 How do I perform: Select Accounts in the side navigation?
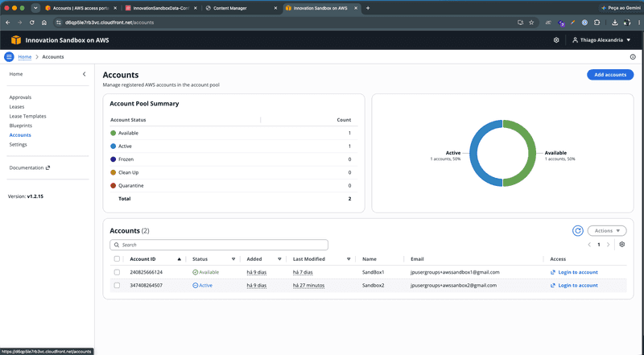click(x=20, y=135)
